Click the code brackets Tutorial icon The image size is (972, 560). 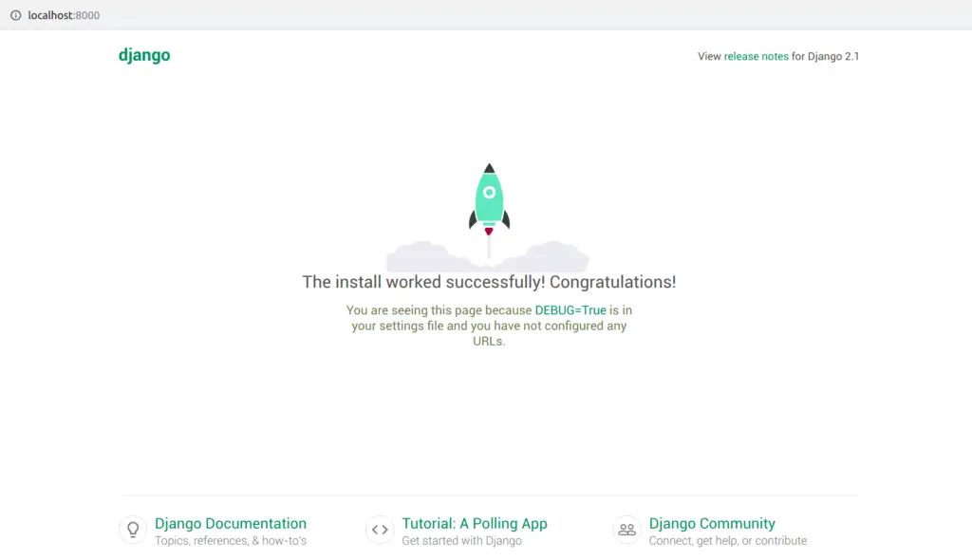[x=380, y=530]
